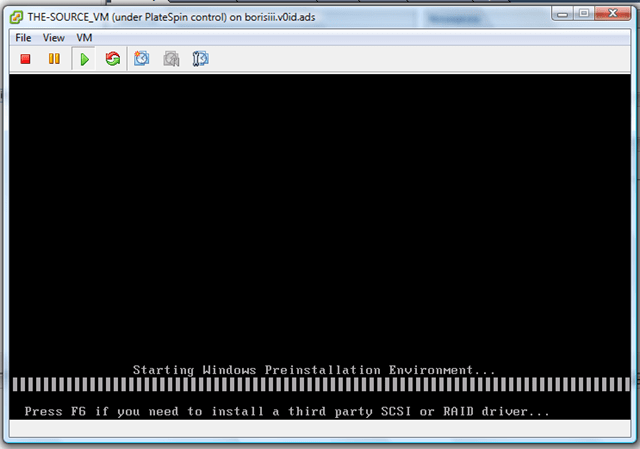
Task: Open the View menu
Action: coord(54,37)
